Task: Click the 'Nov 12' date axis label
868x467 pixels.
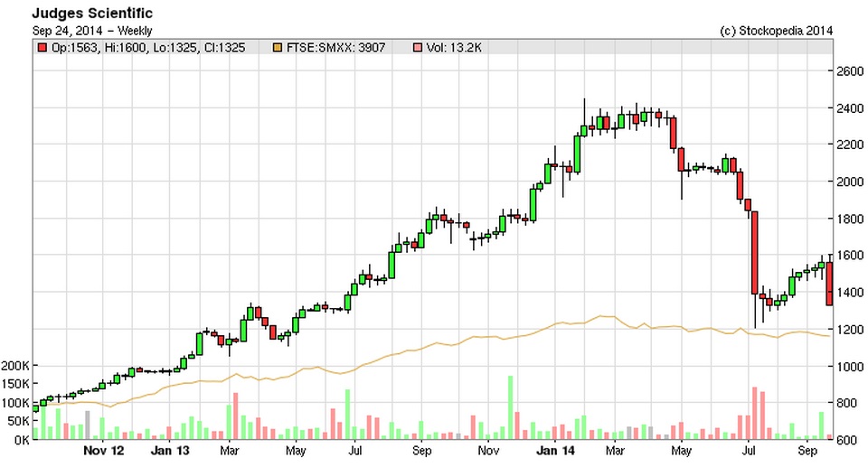Action: [x=103, y=451]
